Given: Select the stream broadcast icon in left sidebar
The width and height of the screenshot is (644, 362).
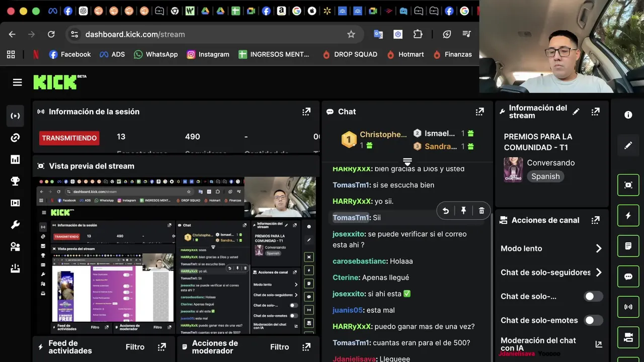Looking at the screenshot, I should (15, 116).
